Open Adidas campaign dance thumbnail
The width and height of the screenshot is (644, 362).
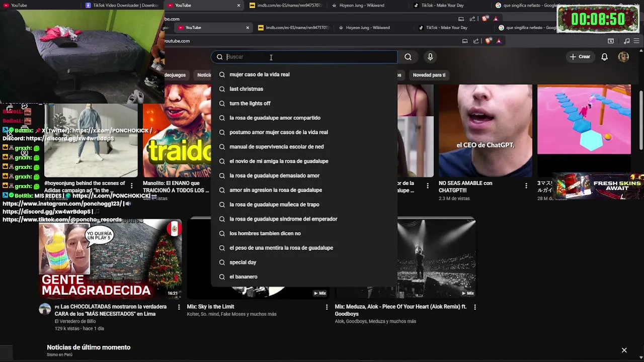pos(91,141)
